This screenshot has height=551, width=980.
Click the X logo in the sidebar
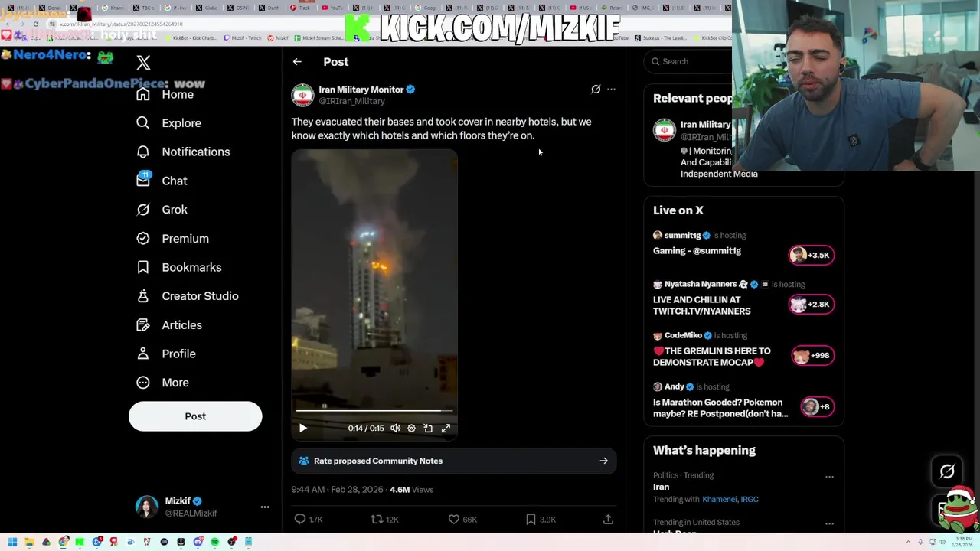coord(143,63)
